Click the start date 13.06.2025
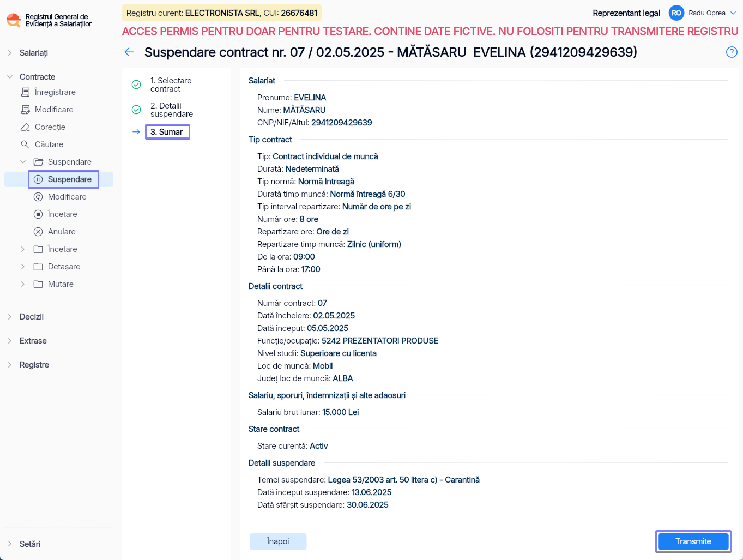This screenshot has height=560, width=743. click(x=371, y=492)
